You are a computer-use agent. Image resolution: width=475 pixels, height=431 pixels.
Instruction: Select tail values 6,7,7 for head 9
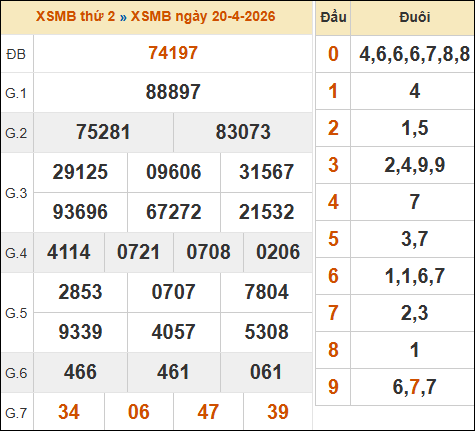point(414,387)
